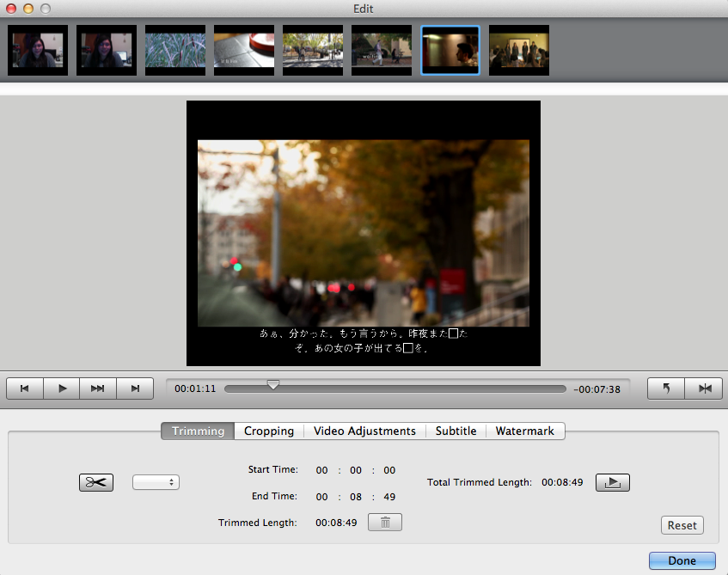The image size is (728, 575).
Task: Select the grass and reeds thumbnail
Action: (x=175, y=50)
